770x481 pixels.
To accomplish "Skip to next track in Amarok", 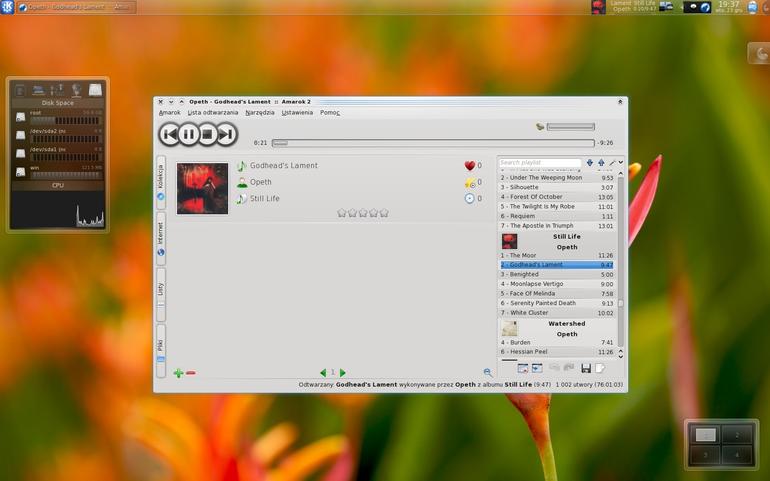I will (x=226, y=134).
